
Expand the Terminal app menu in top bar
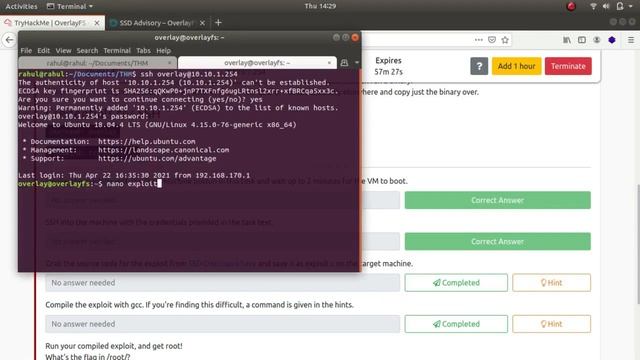coord(70,6)
